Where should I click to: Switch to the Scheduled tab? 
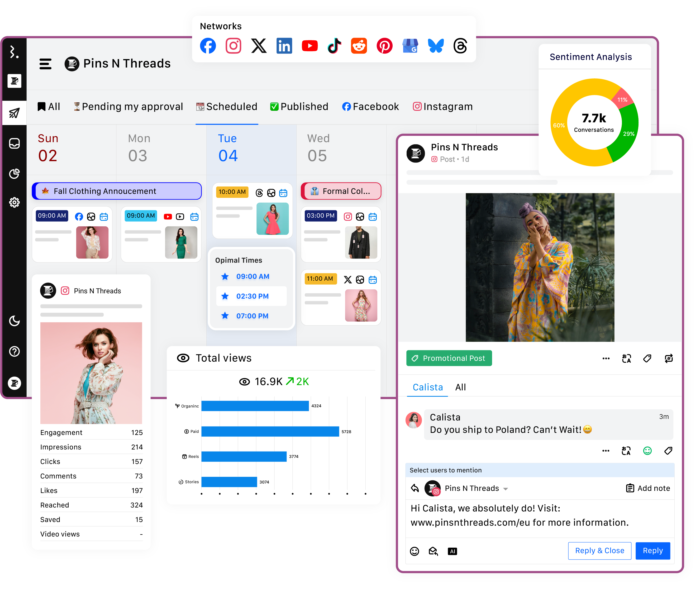tap(227, 107)
